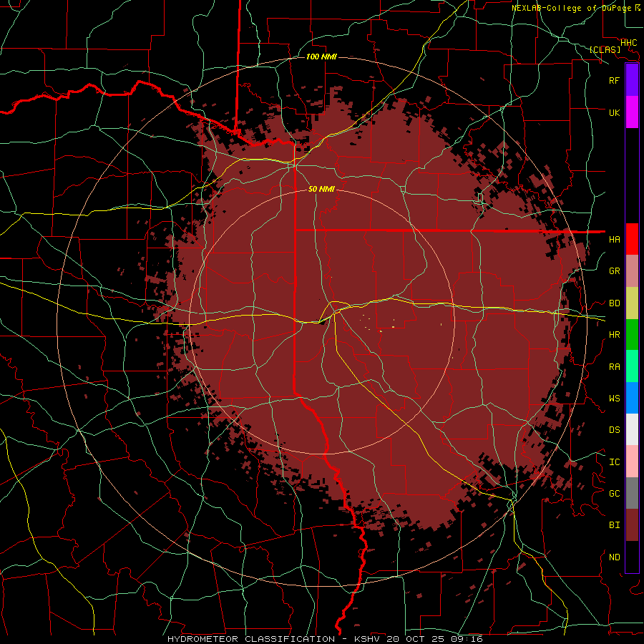The width and height of the screenshot is (644, 644).
Task: Click the HR green legend swatch
Action: [x=632, y=334]
